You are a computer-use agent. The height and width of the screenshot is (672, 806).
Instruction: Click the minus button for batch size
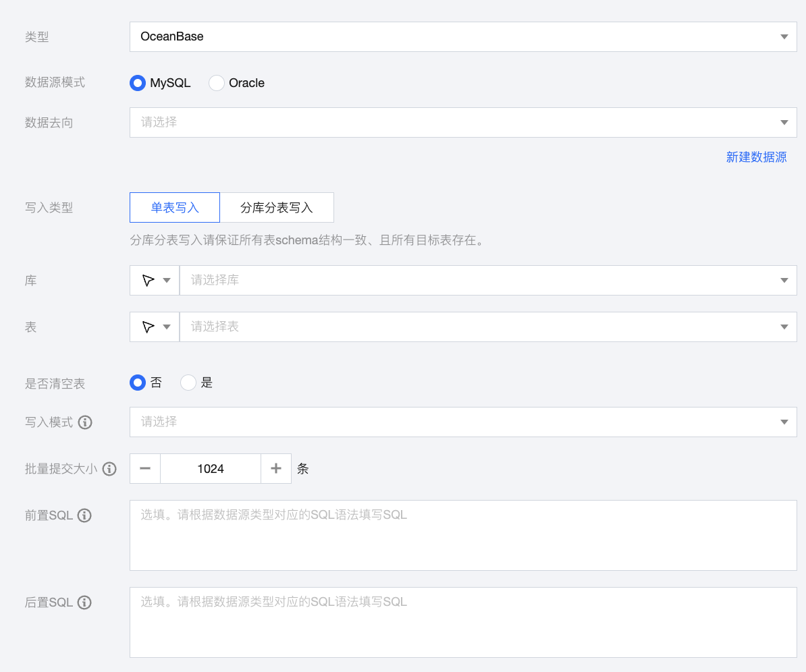click(x=145, y=469)
